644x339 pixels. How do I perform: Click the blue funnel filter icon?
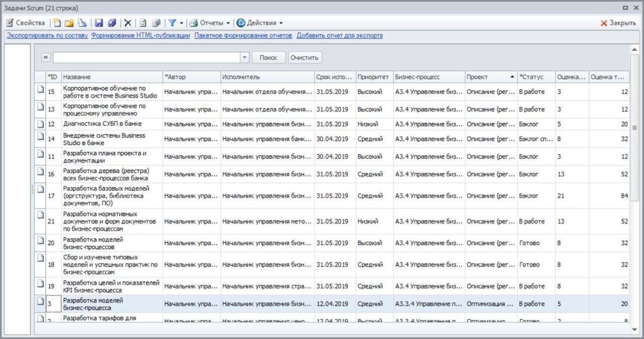point(172,23)
